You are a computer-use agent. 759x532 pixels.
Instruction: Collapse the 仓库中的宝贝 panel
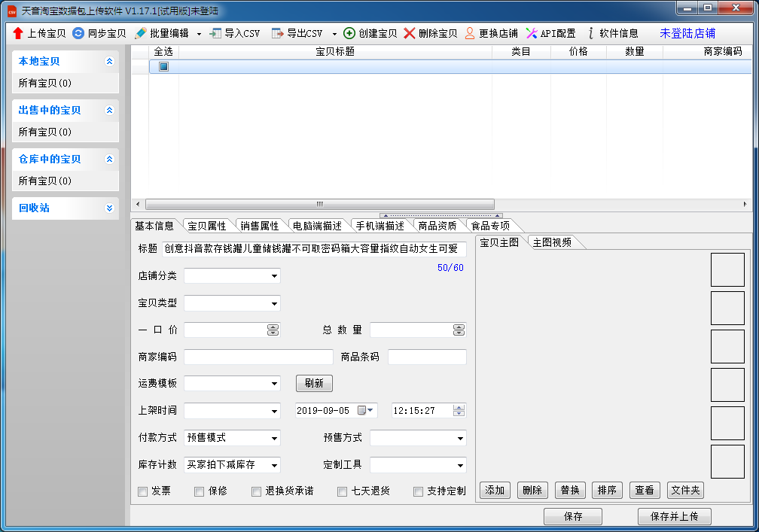pos(109,159)
